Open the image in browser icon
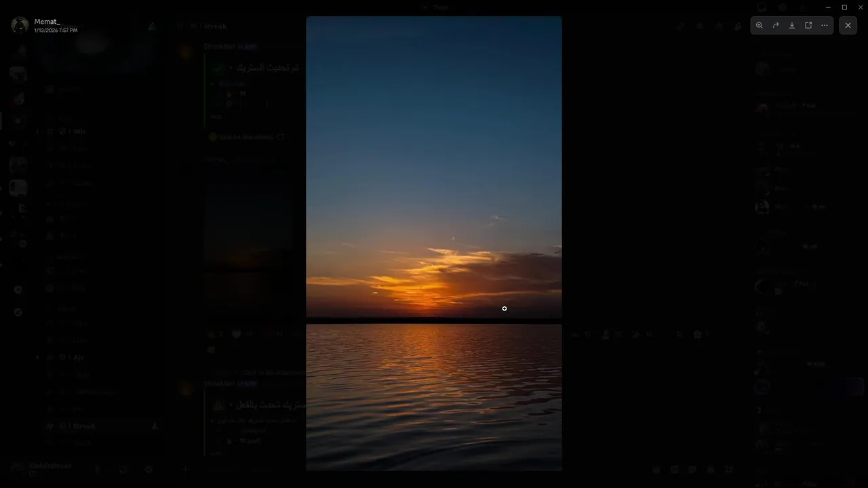 click(x=808, y=25)
